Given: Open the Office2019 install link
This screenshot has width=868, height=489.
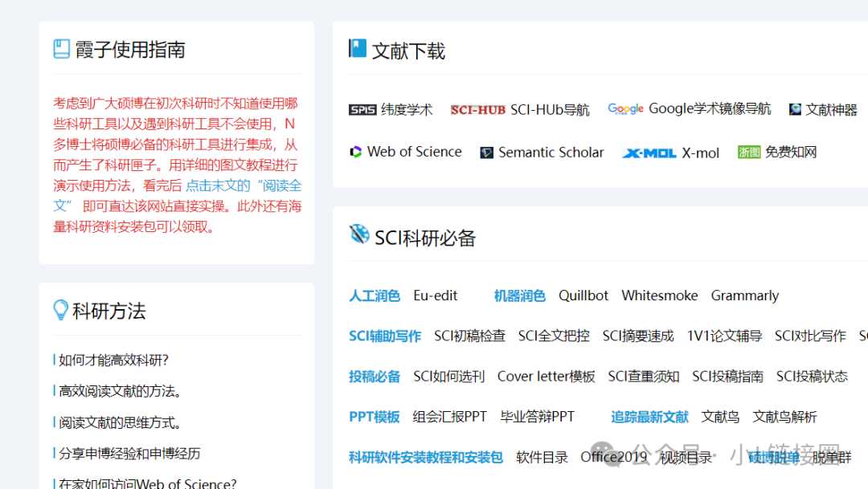Looking at the screenshot, I should [x=613, y=457].
